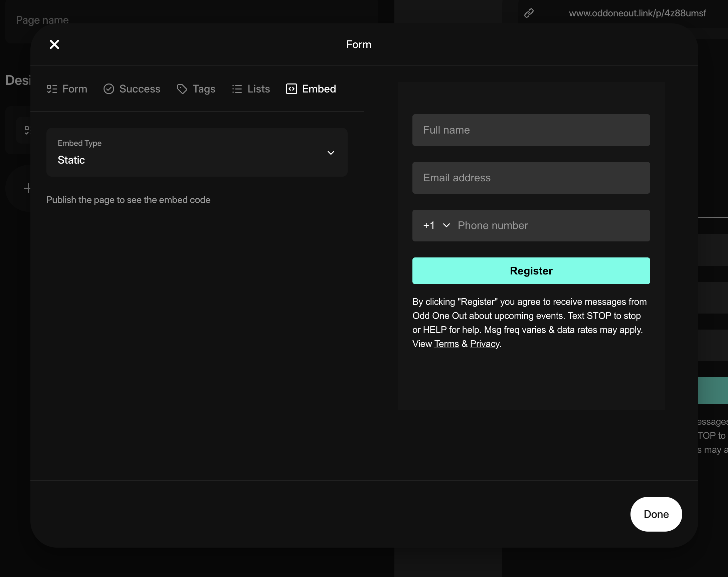Open the Privacy link
The height and width of the screenshot is (577, 728).
(485, 344)
